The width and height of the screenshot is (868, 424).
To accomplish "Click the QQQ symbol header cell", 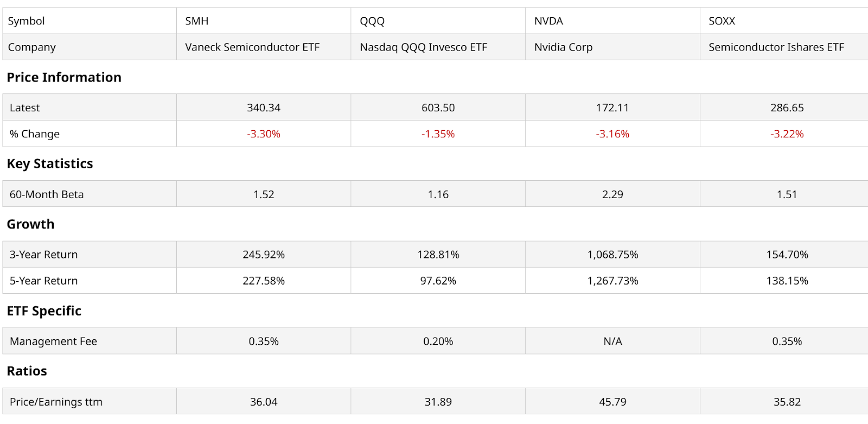I will click(x=372, y=21).
